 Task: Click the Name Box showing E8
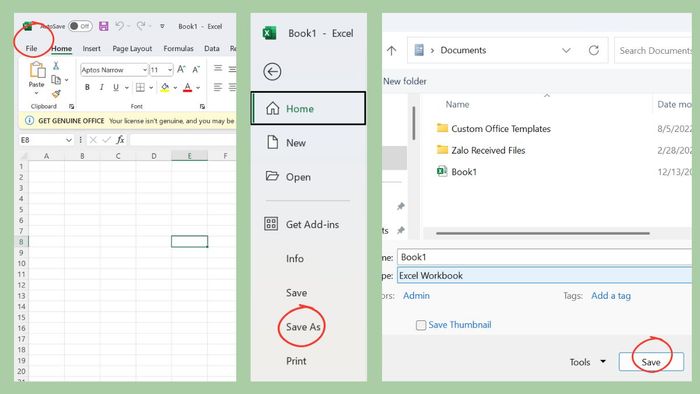coord(42,140)
